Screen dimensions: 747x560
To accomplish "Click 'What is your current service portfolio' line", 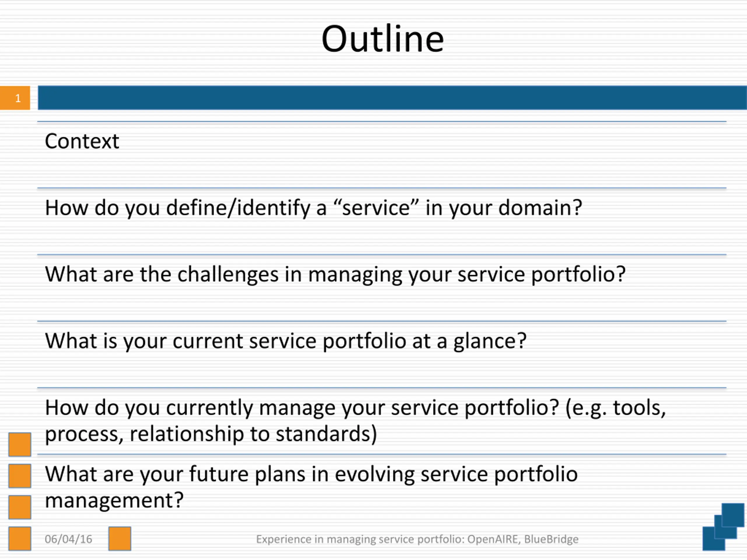I will point(286,341).
